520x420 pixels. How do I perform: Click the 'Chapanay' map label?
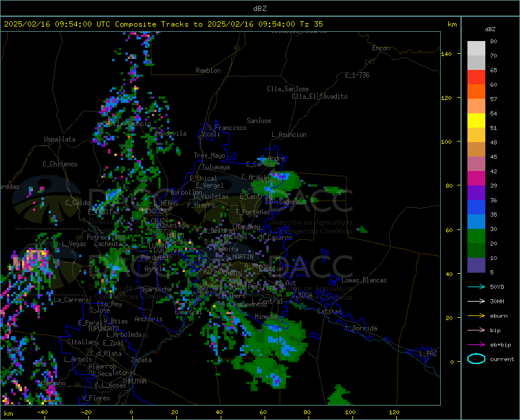246,226
